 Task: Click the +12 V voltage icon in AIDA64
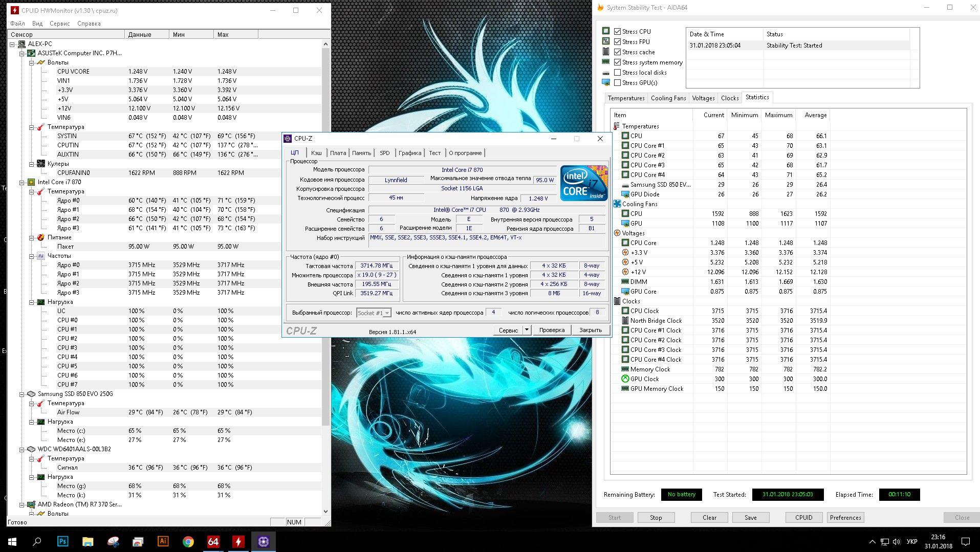(x=625, y=272)
